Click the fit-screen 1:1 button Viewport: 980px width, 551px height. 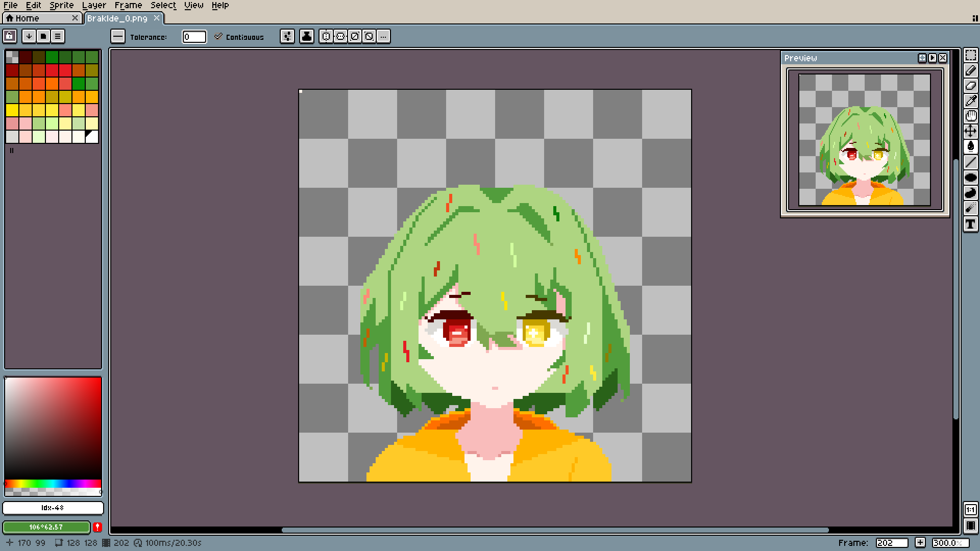970,510
